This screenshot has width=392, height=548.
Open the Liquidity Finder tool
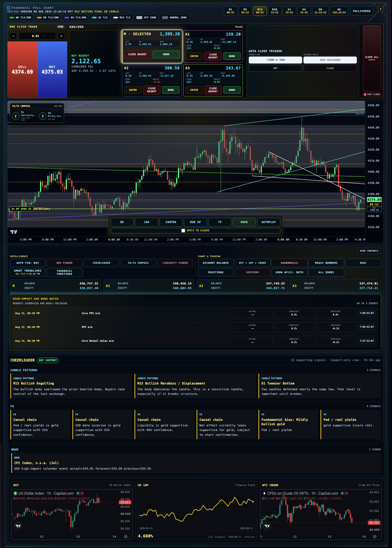click(x=175, y=263)
